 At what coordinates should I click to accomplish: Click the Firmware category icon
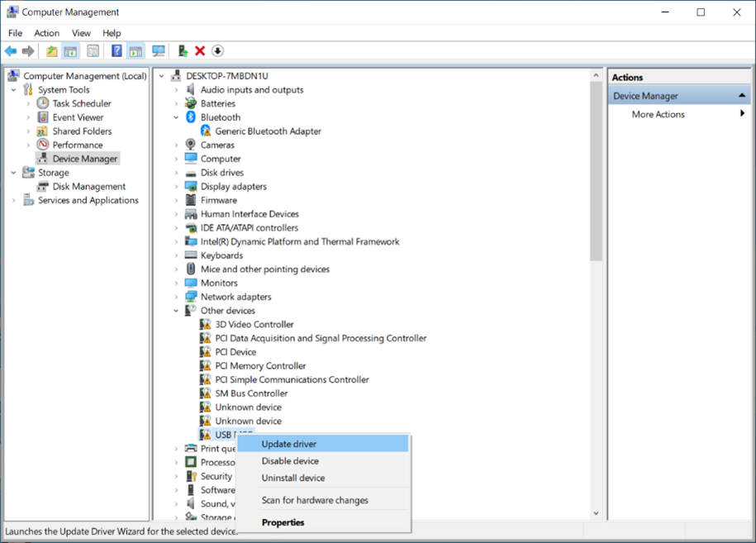point(191,200)
